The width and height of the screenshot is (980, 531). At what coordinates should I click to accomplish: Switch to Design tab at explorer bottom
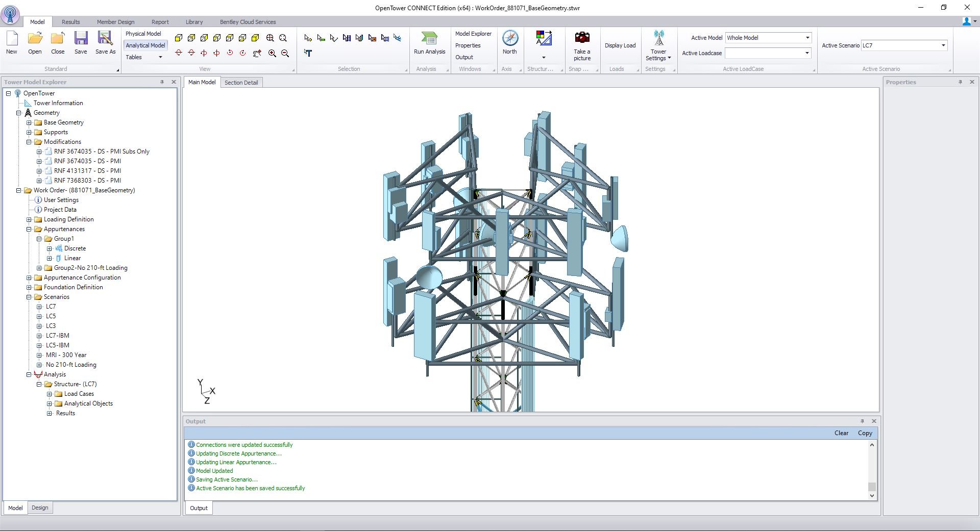point(40,508)
